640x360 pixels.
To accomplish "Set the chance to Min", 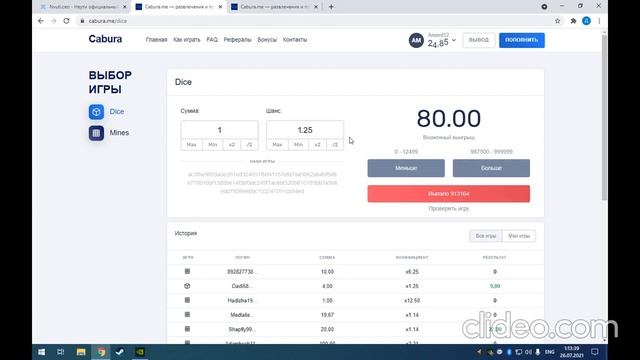I will click(x=298, y=144).
